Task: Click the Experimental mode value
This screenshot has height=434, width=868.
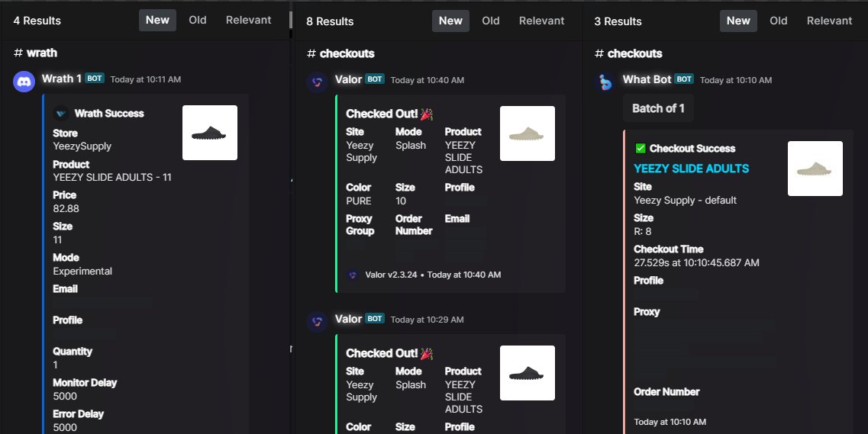Action: pos(82,271)
